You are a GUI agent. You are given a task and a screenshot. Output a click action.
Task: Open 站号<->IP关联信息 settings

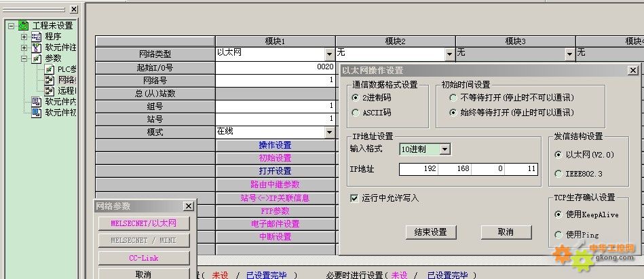coord(276,198)
